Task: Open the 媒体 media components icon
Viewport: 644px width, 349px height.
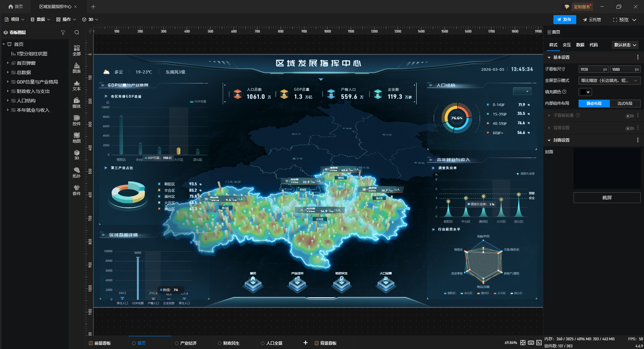Action: [76, 103]
